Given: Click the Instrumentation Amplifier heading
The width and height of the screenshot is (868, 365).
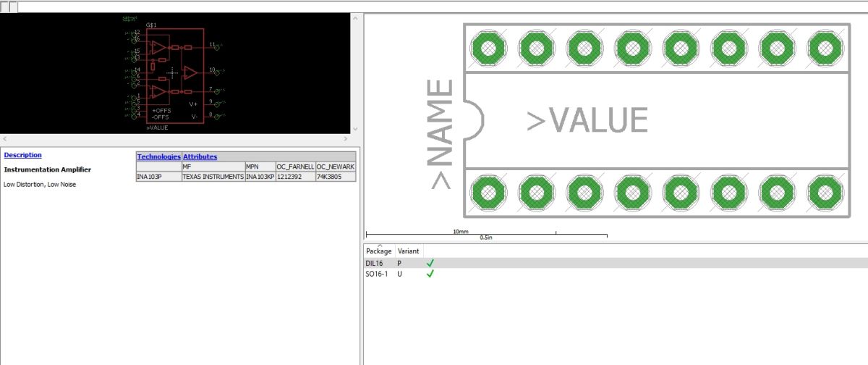Looking at the screenshot, I should pos(47,169).
